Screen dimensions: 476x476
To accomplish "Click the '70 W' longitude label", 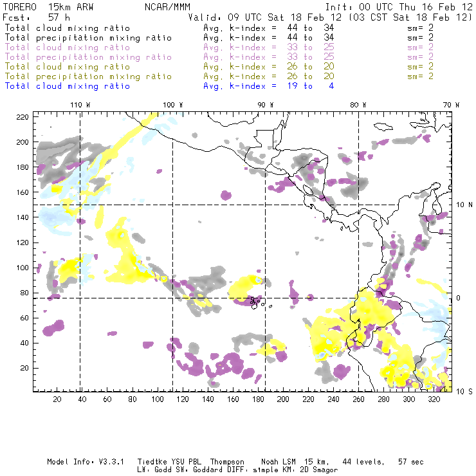I will [451, 105].
